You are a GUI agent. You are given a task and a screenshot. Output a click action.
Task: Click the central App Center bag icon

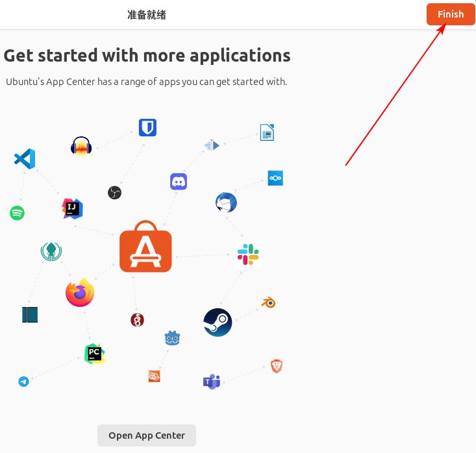(145, 247)
